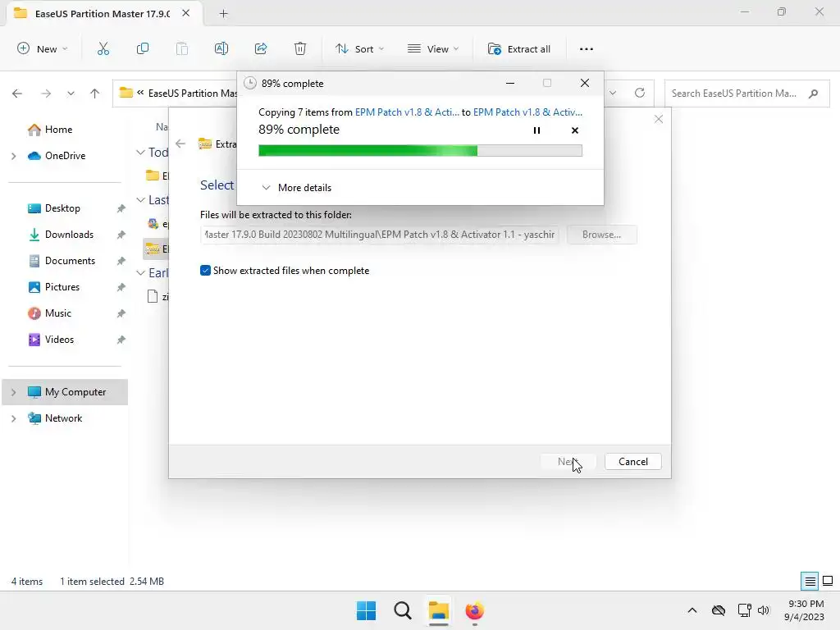Minimize the copy progress dialog
Viewport: 840px width, 630px height.
pyautogui.click(x=510, y=83)
